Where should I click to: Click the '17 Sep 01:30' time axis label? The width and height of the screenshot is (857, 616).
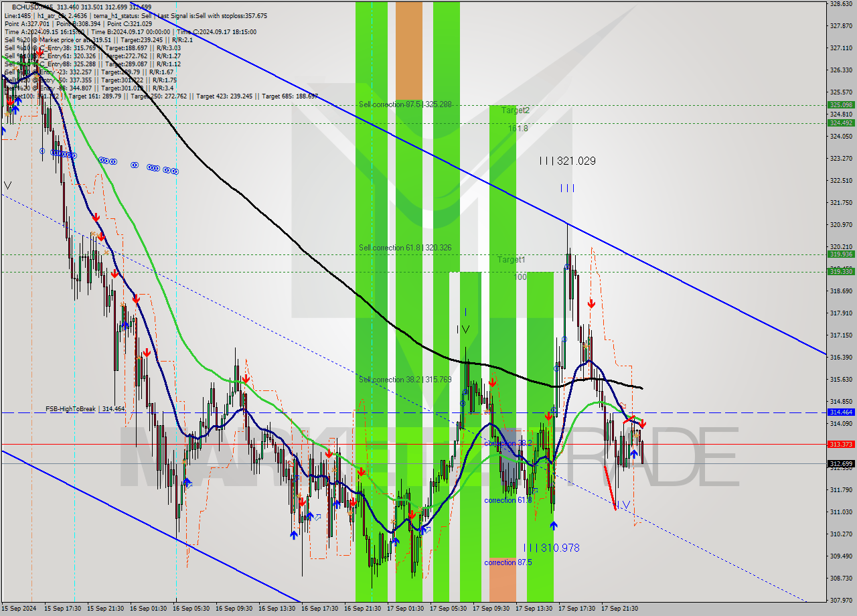click(x=405, y=609)
